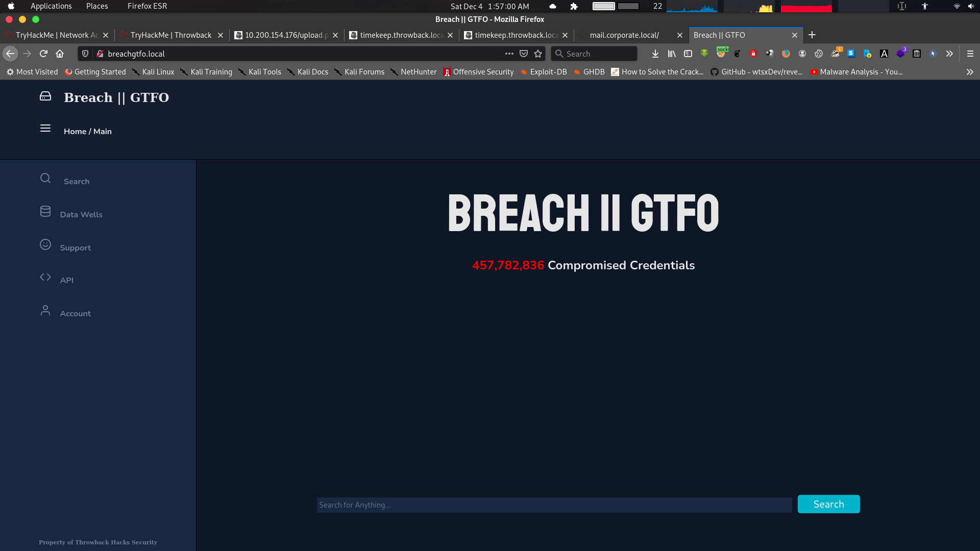980x551 pixels.
Task: Click the Account person icon
Action: [x=45, y=310]
